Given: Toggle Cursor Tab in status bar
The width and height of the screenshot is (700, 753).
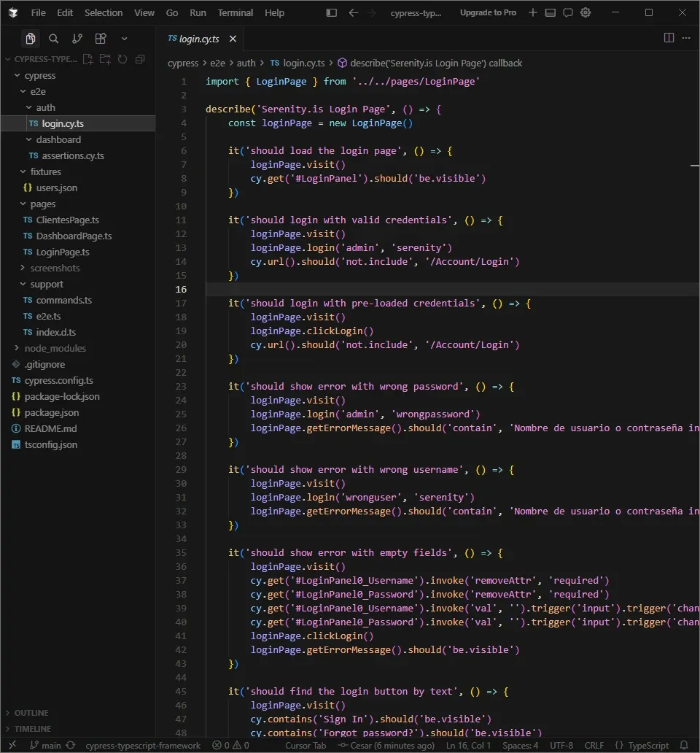Looking at the screenshot, I should [306, 745].
